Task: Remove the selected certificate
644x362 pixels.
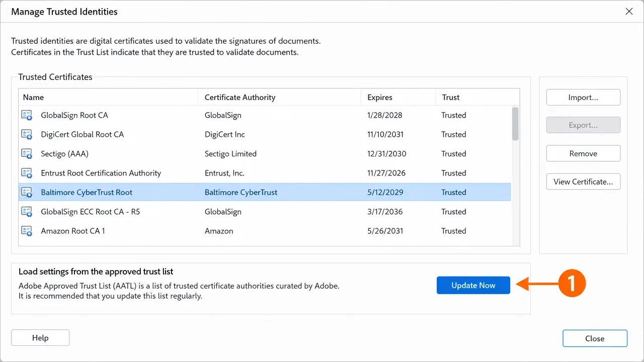Action: 583,153
